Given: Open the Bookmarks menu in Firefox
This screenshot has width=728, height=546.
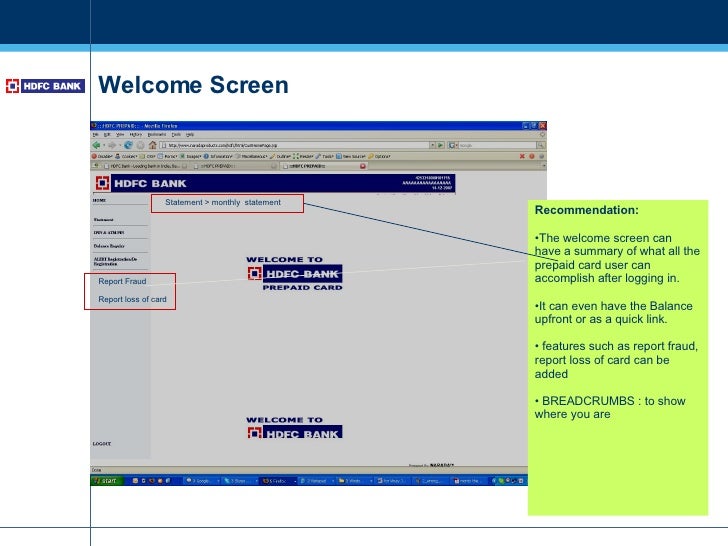Looking at the screenshot, I should pos(156,135).
